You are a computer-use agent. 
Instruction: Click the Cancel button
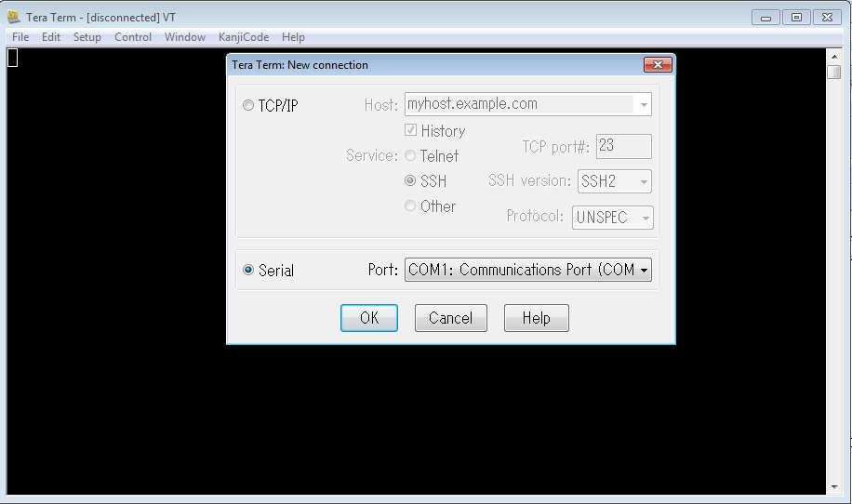[451, 318]
